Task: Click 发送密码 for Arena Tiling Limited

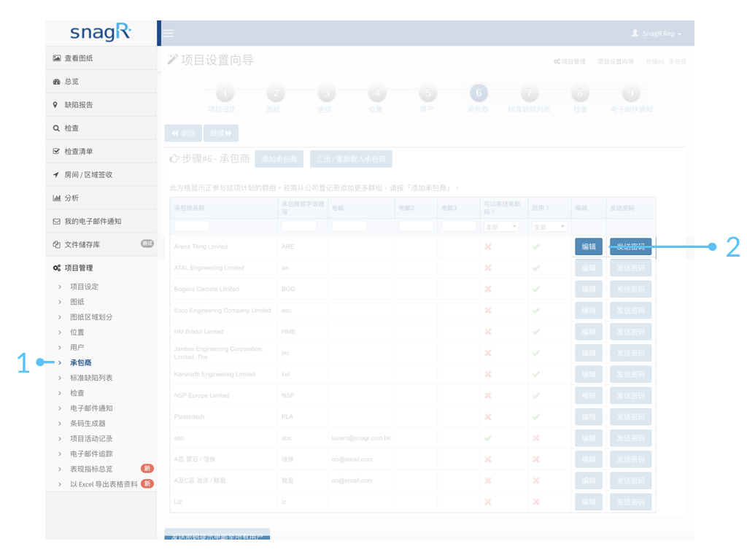Action: (x=631, y=246)
